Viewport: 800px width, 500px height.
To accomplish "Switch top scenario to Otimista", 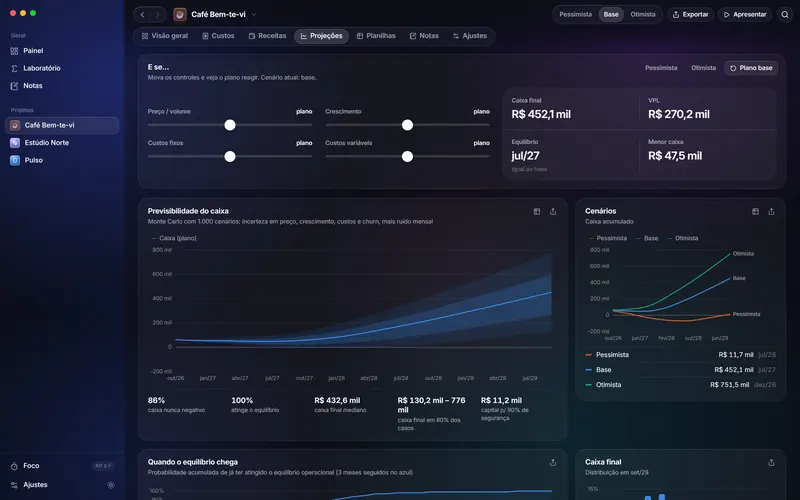I will pyautogui.click(x=642, y=14).
